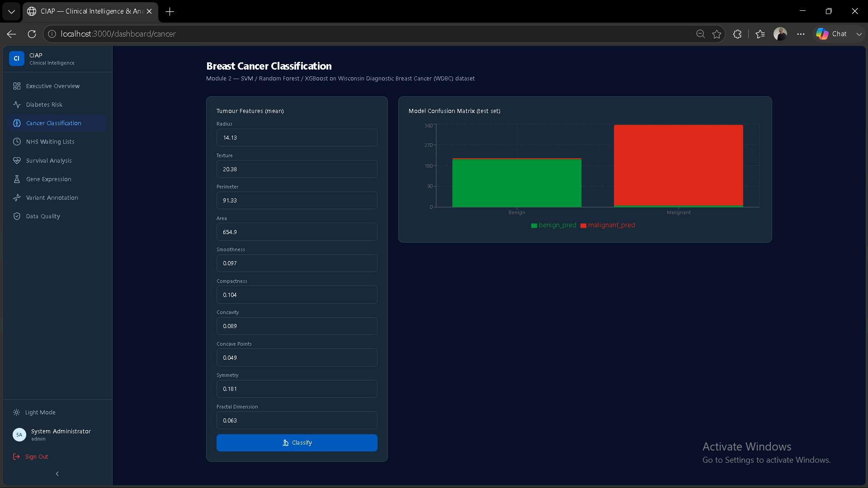Image resolution: width=868 pixels, height=488 pixels.
Task: Open Survival Analysis page
Action: point(57,160)
